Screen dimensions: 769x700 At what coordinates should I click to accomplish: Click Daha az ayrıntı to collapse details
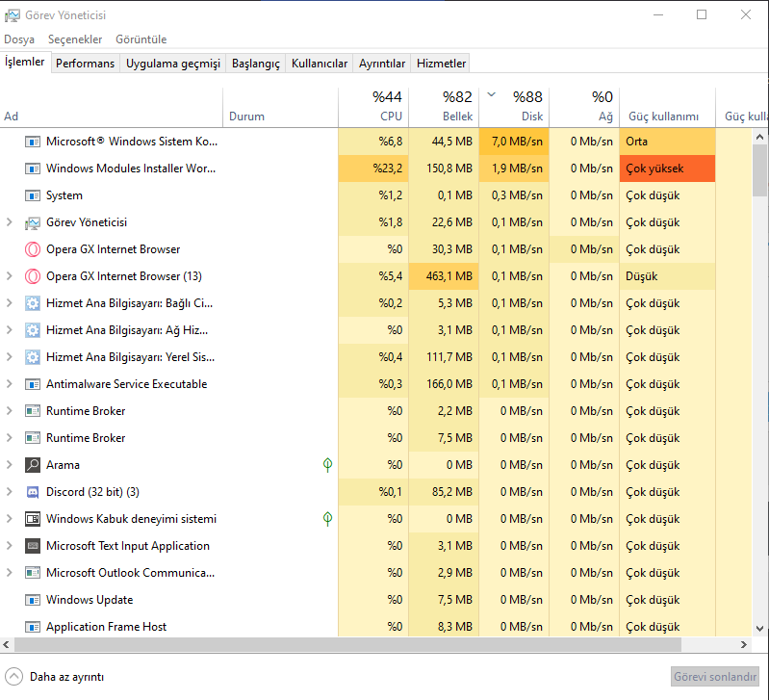[x=55, y=677]
